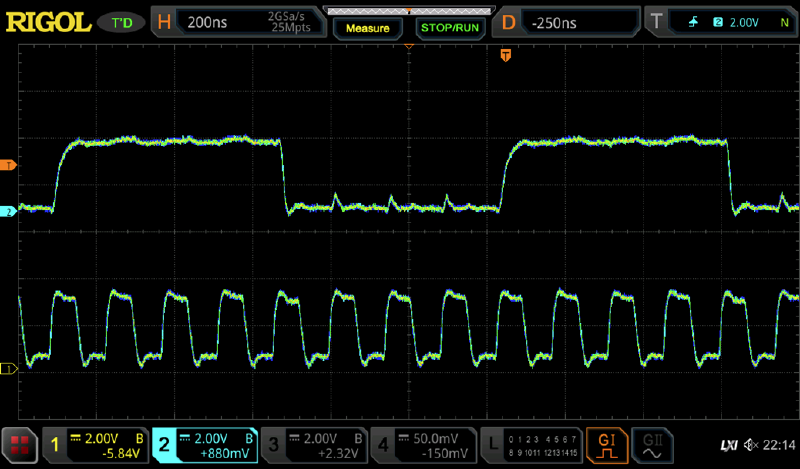Click the LXI network status icon

pyautogui.click(x=728, y=444)
